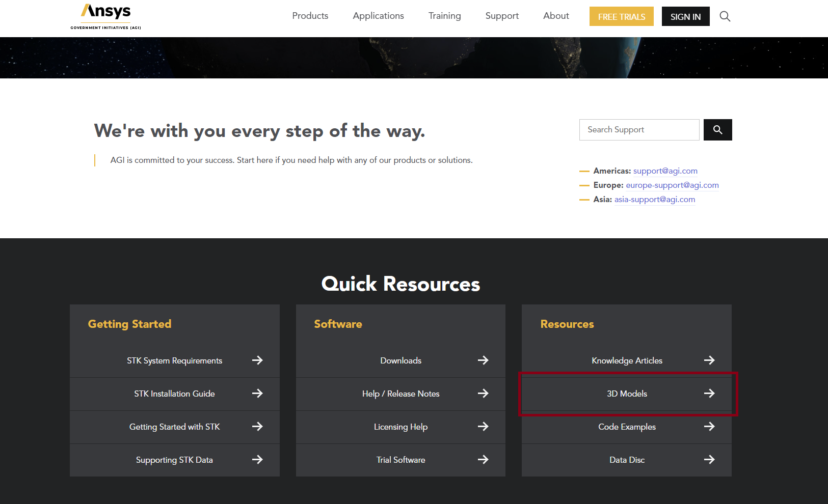Email support@agi.com for Americas

tap(665, 171)
